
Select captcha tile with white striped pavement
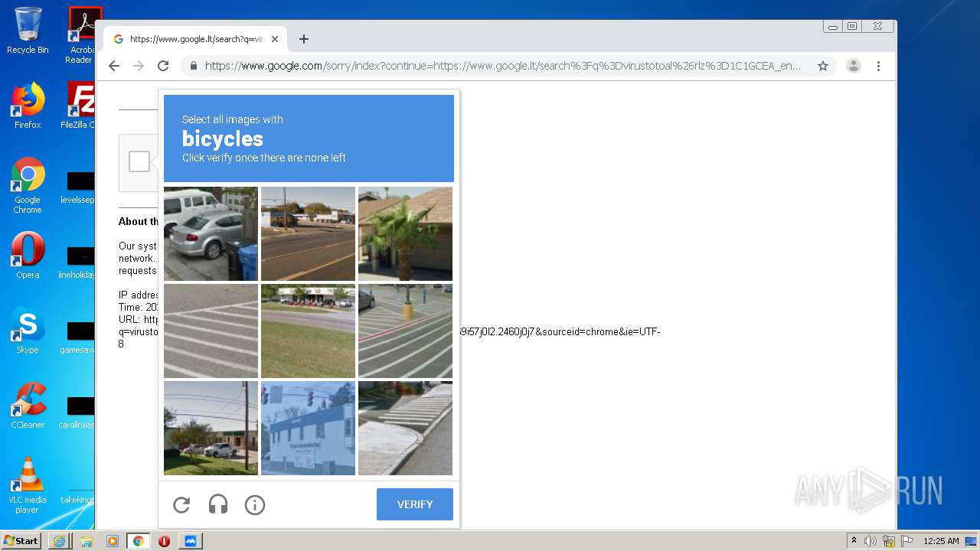click(x=211, y=331)
